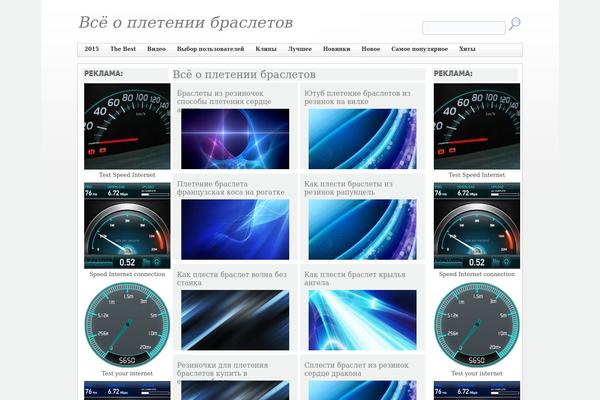Click the right РЕКЛАМА: heading

(x=453, y=73)
